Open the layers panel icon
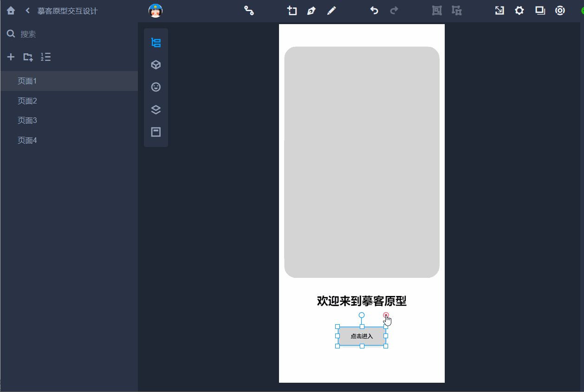 (x=156, y=109)
